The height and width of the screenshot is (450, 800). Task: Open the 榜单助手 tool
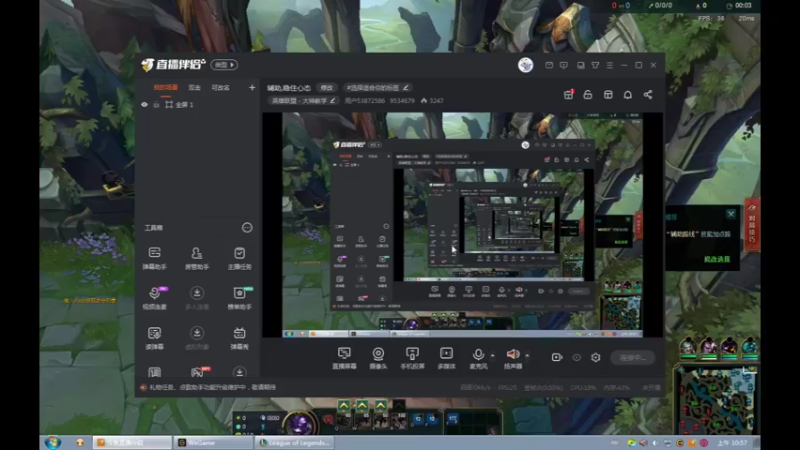(239, 298)
